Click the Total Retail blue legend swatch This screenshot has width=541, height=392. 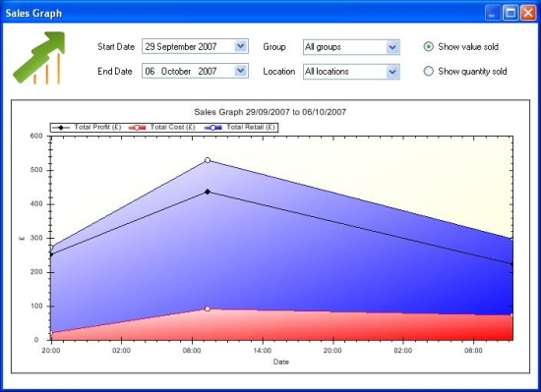tap(212, 128)
